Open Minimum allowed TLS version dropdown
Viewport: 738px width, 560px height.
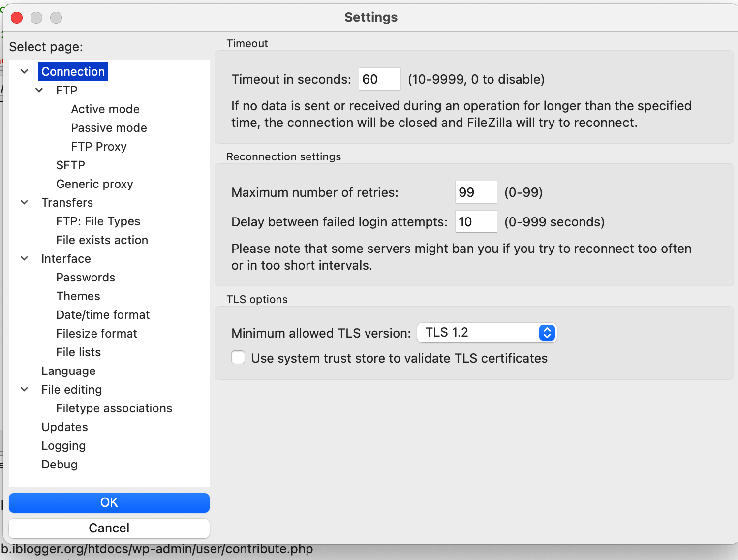pyautogui.click(x=487, y=333)
